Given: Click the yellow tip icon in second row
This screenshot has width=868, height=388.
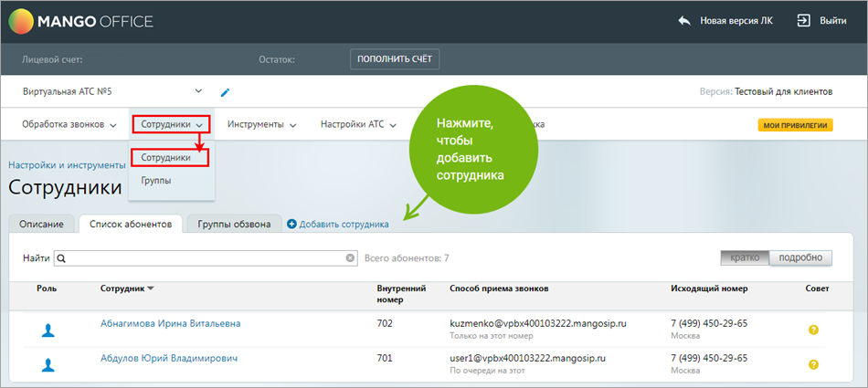Looking at the screenshot, I should click(x=813, y=364).
